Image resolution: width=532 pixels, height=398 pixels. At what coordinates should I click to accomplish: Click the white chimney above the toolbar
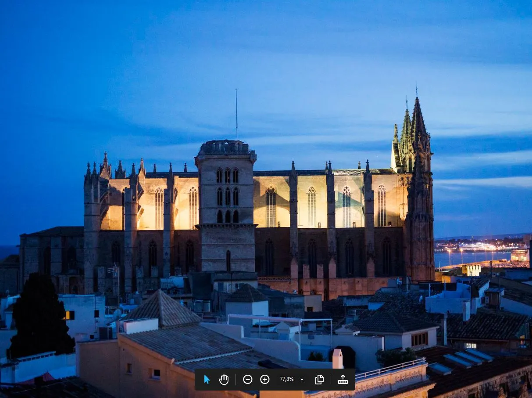point(337,359)
